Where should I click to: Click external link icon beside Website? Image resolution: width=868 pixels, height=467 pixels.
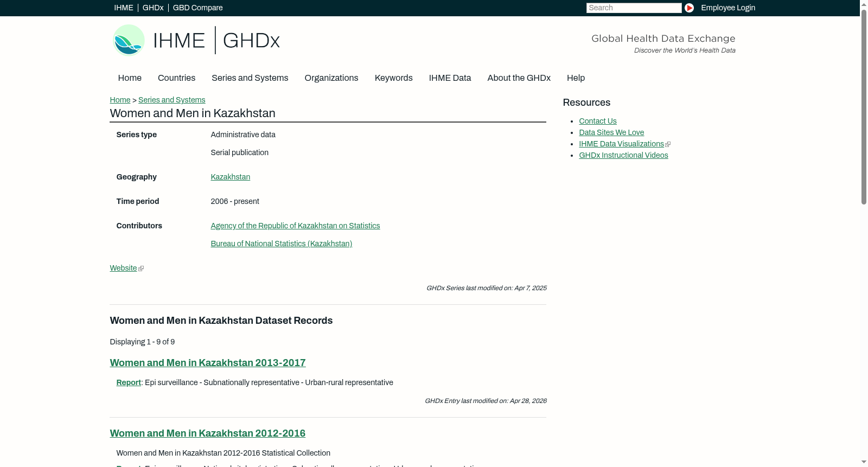coord(141,268)
